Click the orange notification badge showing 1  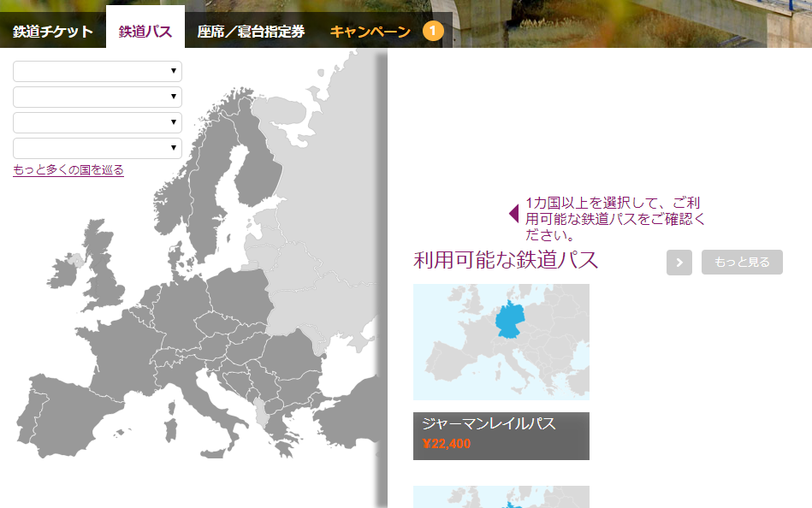433,31
